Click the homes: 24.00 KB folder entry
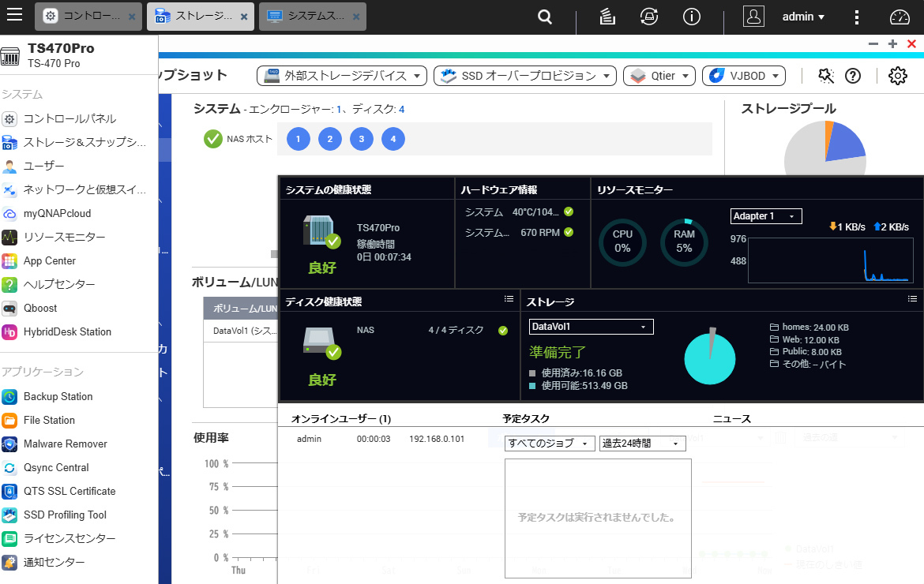Image resolution: width=924 pixels, height=584 pixels. tap(809, 328)
